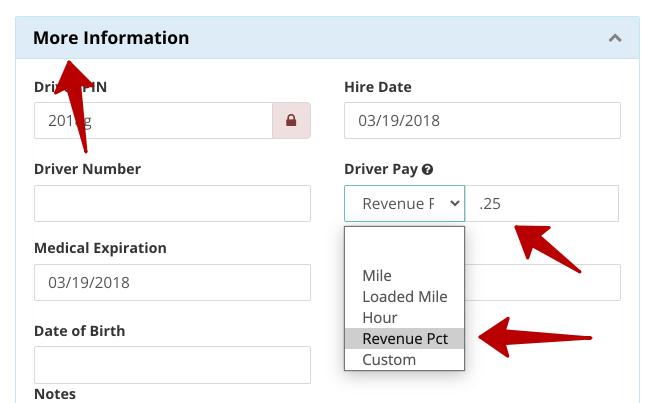
Task: Click the Driver Pay amount field .25
Action: (x=542, y=203)
